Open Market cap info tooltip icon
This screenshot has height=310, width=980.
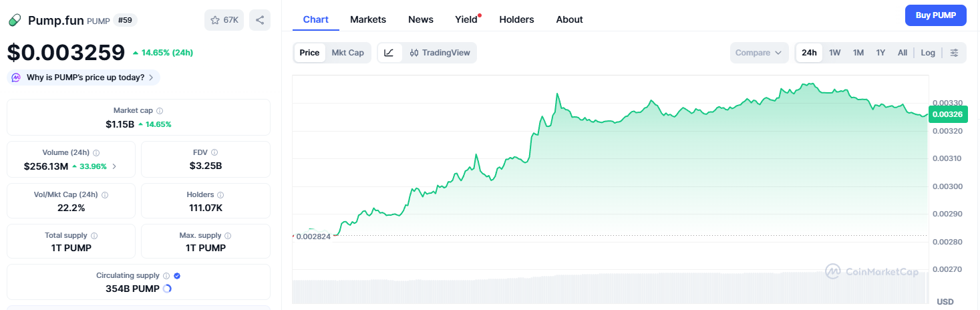[160, 111]
